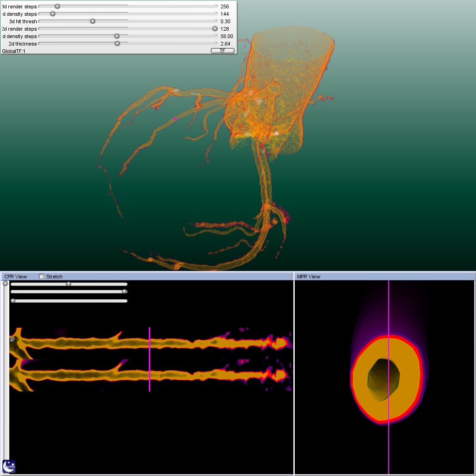This screenshot has height=476, width=476.
Task: Click the first CPR view slider handle
Action: coord(69,284)
